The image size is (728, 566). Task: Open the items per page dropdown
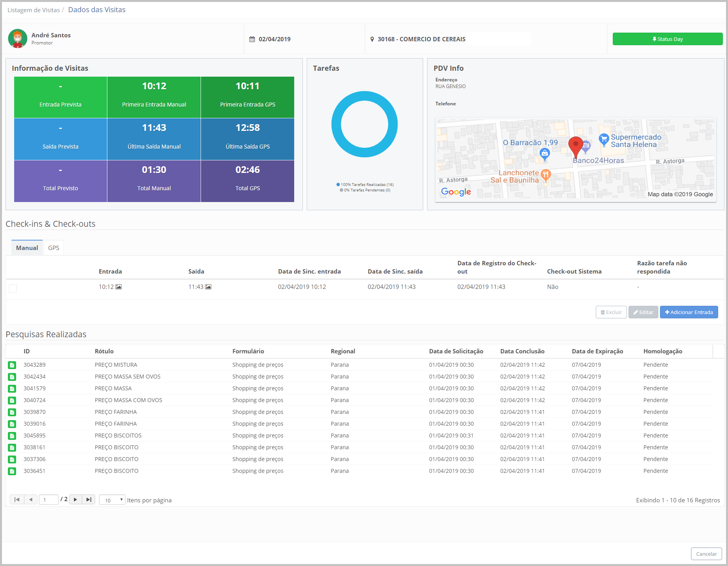click(112, 500)
